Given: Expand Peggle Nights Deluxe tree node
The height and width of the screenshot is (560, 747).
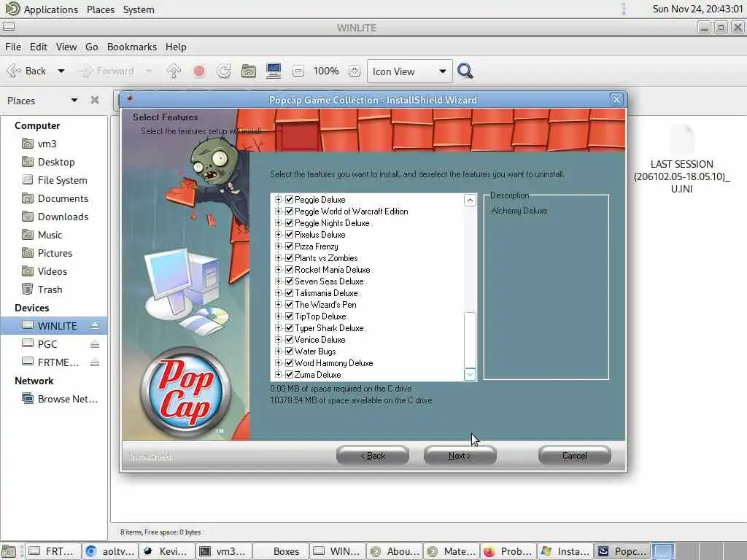Looking at the screenshot, I should point(278,223).
